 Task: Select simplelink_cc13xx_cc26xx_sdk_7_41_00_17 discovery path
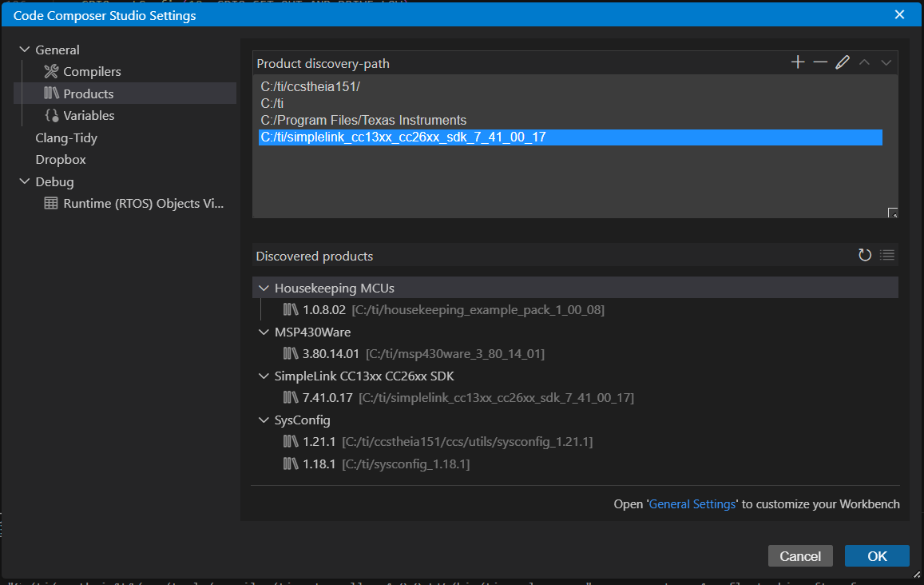(570, 137)
